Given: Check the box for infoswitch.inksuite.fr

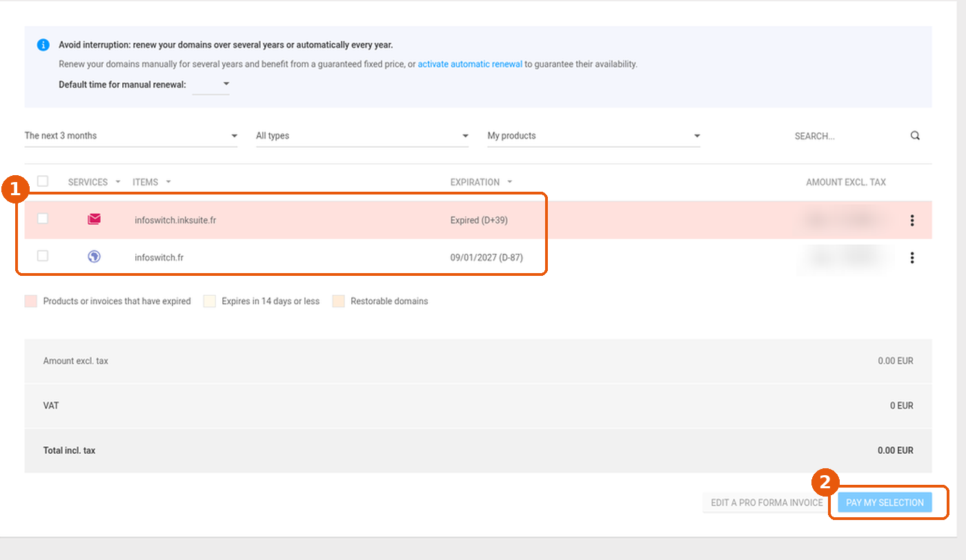Looking at the screenshot, I should click(43, 219).
